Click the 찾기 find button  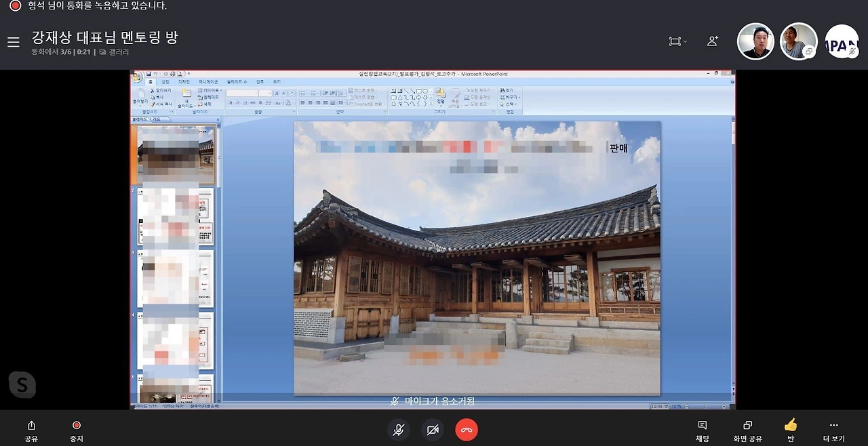(x=507, y=90)
